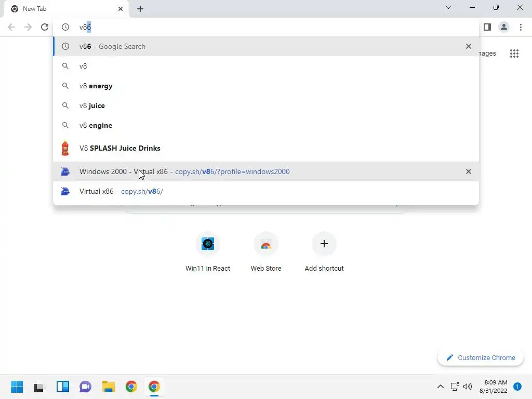Close the New Tab tab
The height and width of the screenshot is (399, 532).
pyautogui.click(x=121, y=9)
